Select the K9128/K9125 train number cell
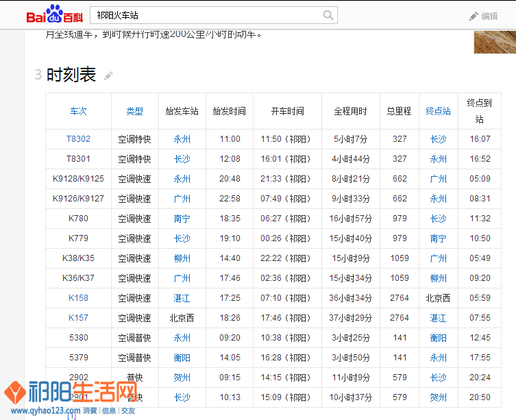 coord(78,179)
